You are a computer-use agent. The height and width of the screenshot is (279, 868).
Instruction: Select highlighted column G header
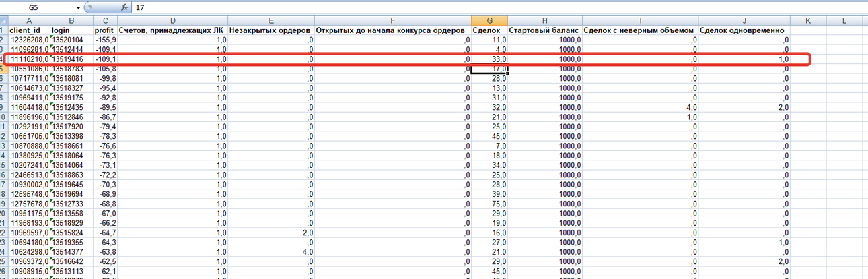[489, 21]
